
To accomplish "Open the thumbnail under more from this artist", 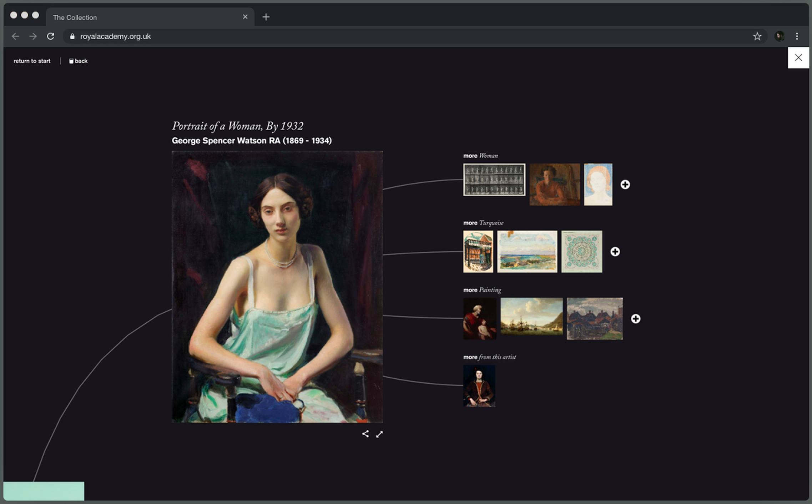I will tap(479, 386).
